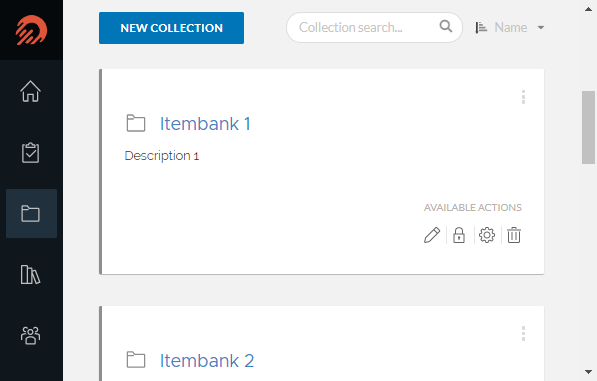Click the scrollbar down arrow

pos(588,372)
